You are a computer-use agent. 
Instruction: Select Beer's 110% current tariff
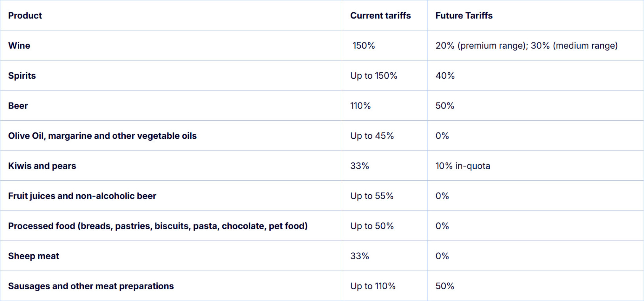pos(360,106)
